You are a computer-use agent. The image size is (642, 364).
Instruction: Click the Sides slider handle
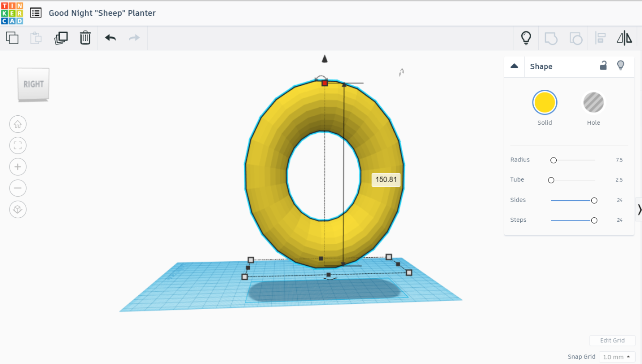pos(594,200)
